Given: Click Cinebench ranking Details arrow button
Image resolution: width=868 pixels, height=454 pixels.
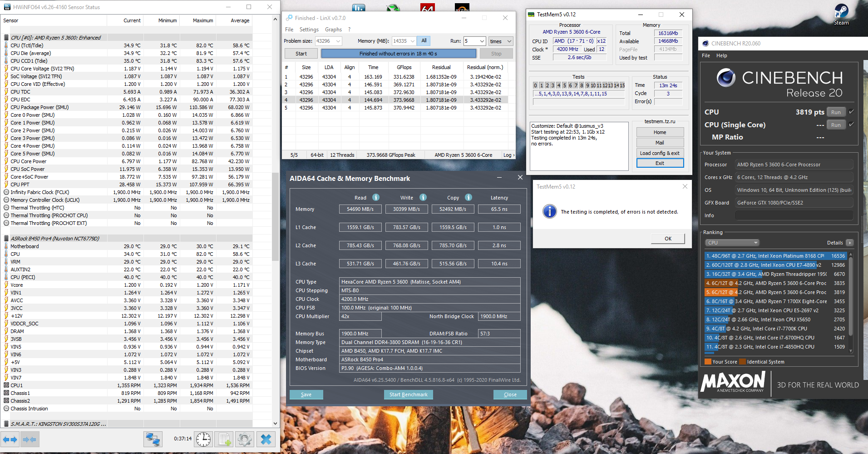Looking at the screenshot, I should pyautogui.click(x=850, y=243).
